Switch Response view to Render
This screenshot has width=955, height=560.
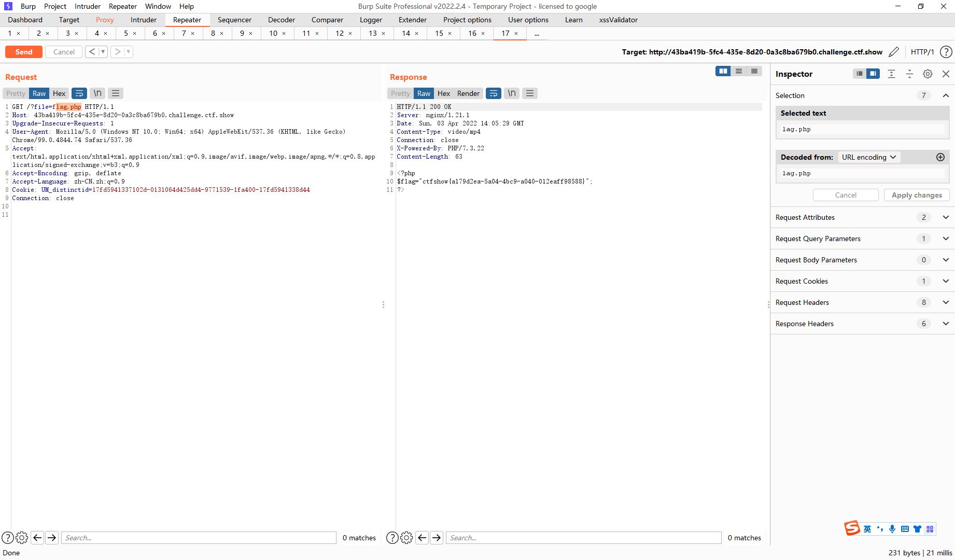(468, 93)
